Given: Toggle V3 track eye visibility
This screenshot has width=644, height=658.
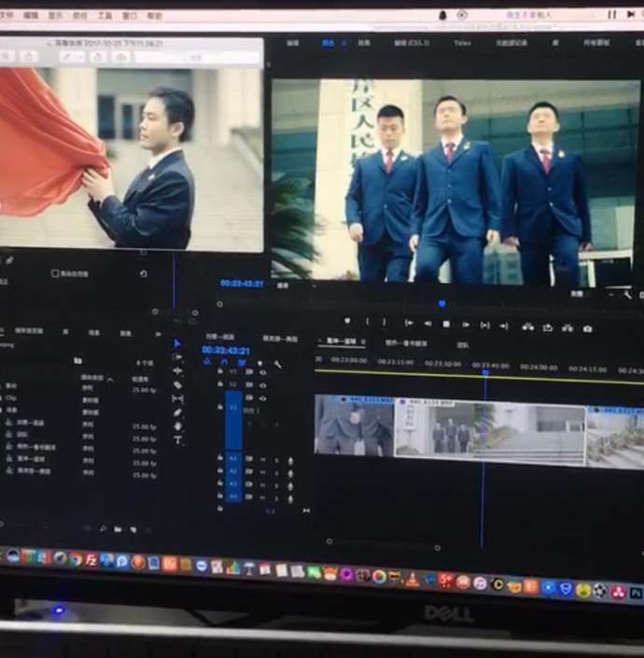Looking at the screenshot, I should click(x=263, y=372).
